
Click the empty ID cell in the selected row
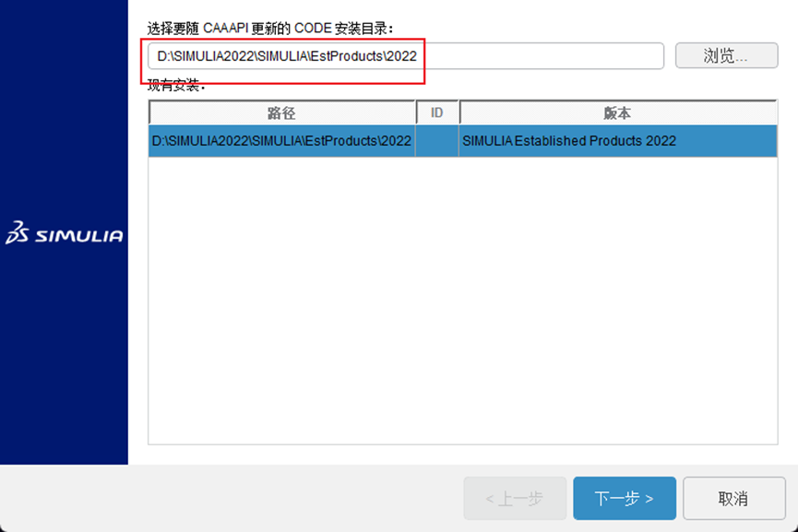click(x=437, y=141)
